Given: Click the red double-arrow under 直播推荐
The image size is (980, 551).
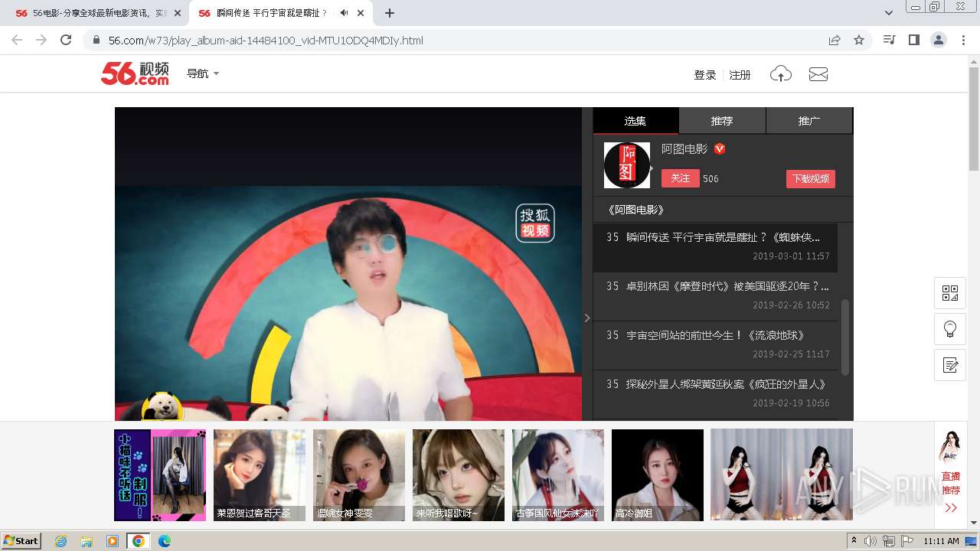Looking at the screenshot, I should coord(951,508).
